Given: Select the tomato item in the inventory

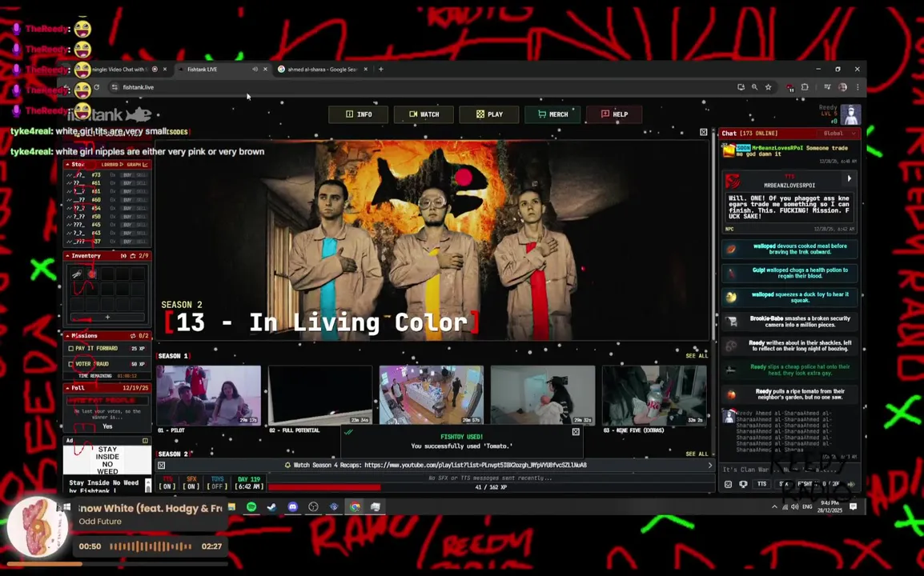Looking at the screenshot, I should (92, 274).
